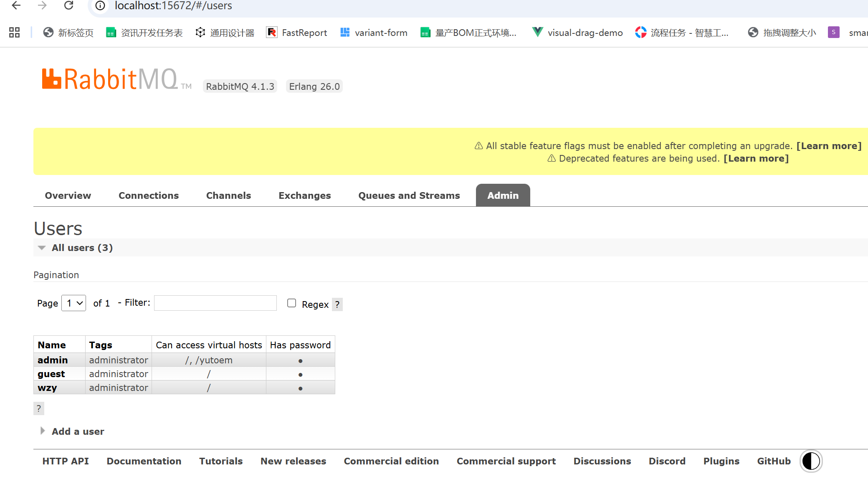Select the Admin tab
This screenshot has width=868, height=502.
click(x=503, y=195)
